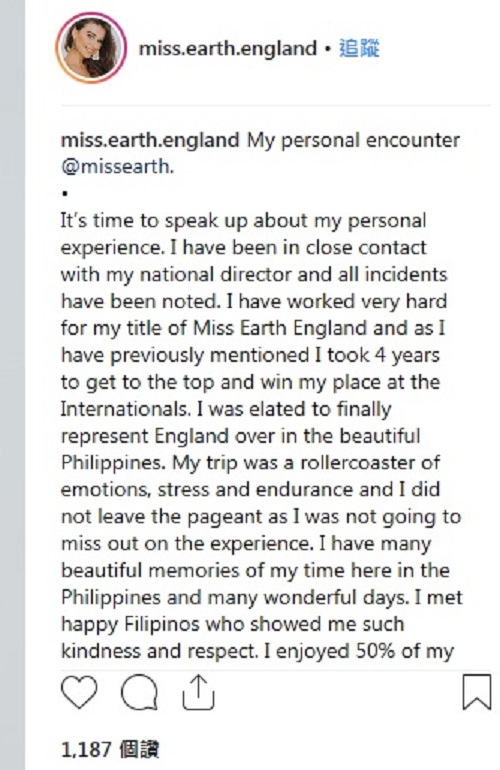Click the bullet dot below the @missearth line
This screenshot has width=500, height=770.
click(x=64, y=193)
